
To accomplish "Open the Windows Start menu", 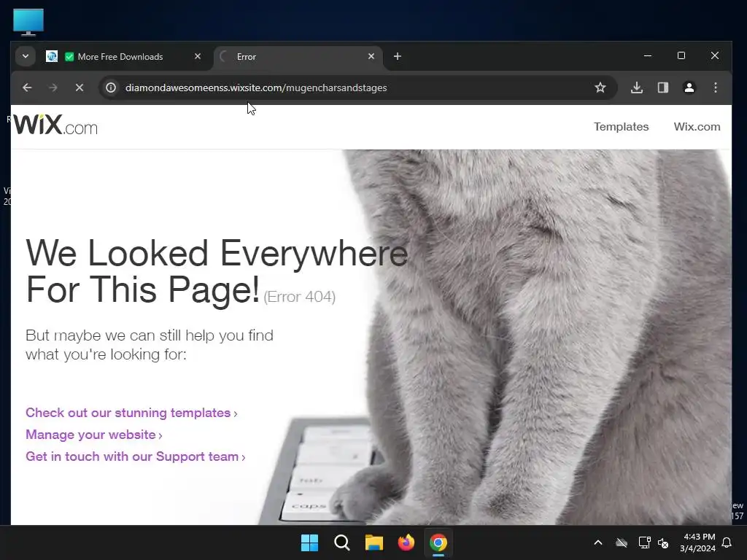I will pyautogui.click(x=309, y=542).
